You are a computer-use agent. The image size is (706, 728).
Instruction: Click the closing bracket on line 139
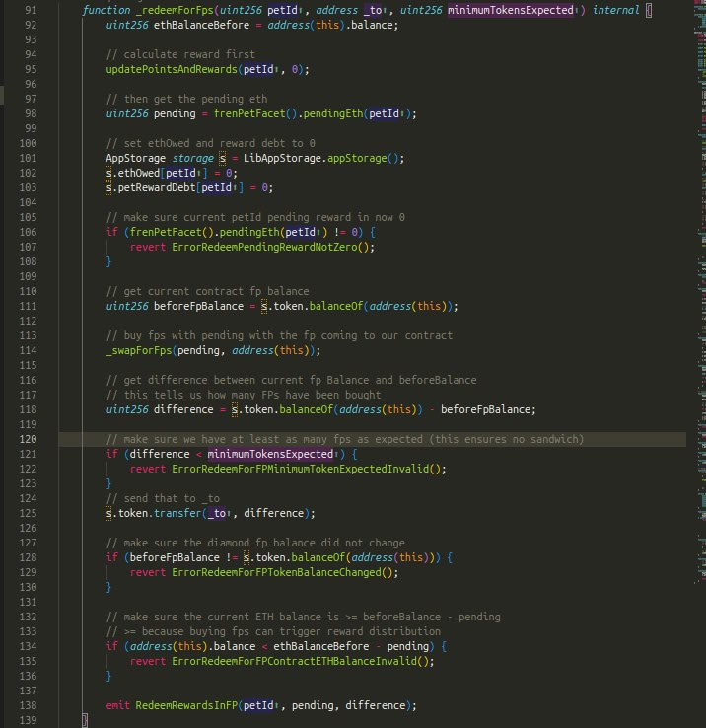[85, 720]
